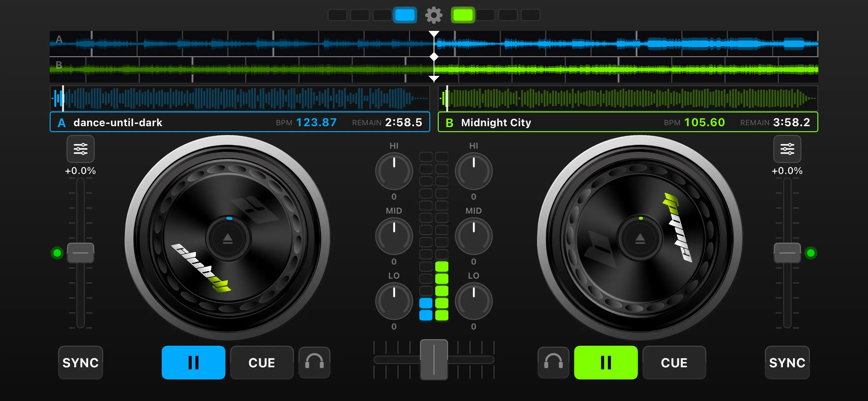
Task: Click deck B overview waveform strip
Action: click(627, 98)
